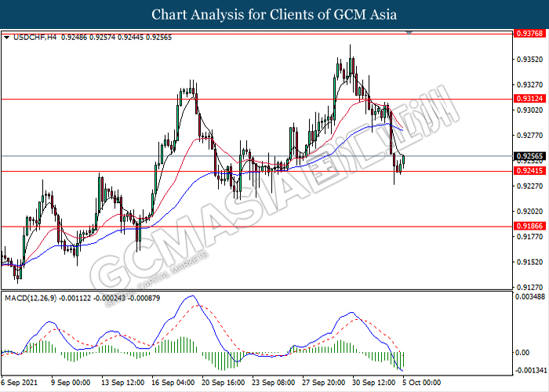This screenshot has height=392, width=549.
Task: Click the 30 Sep 12:00 time label
Action: (x=374, y=383)
